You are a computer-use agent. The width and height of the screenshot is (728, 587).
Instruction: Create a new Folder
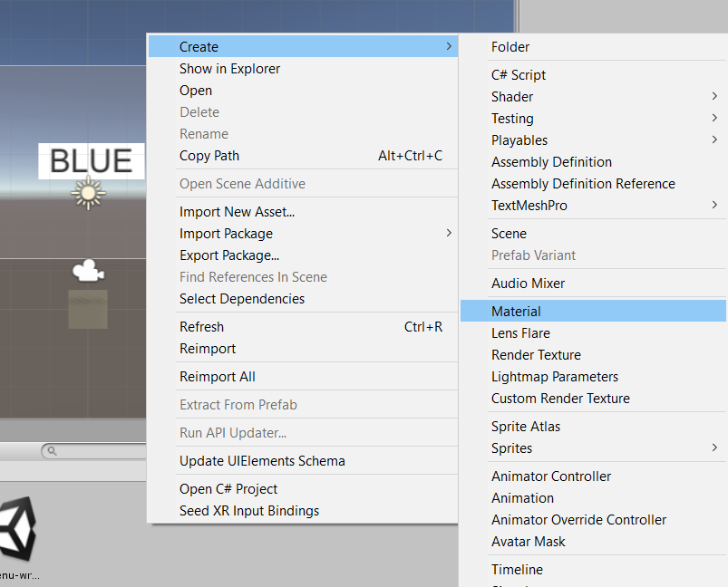click(510, 47)
